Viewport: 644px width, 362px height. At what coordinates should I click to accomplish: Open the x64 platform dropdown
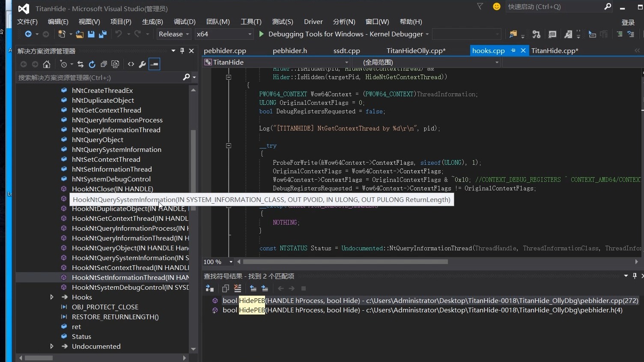(224, 34)
